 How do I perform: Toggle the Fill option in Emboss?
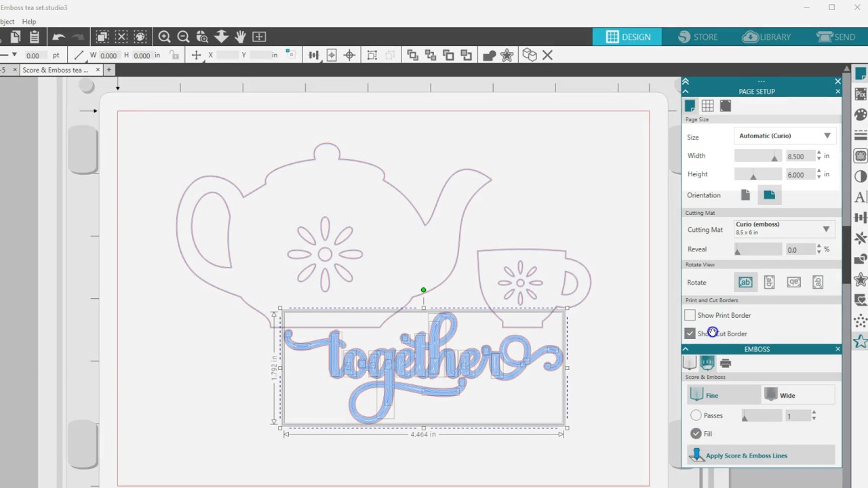tap(696, 434)
